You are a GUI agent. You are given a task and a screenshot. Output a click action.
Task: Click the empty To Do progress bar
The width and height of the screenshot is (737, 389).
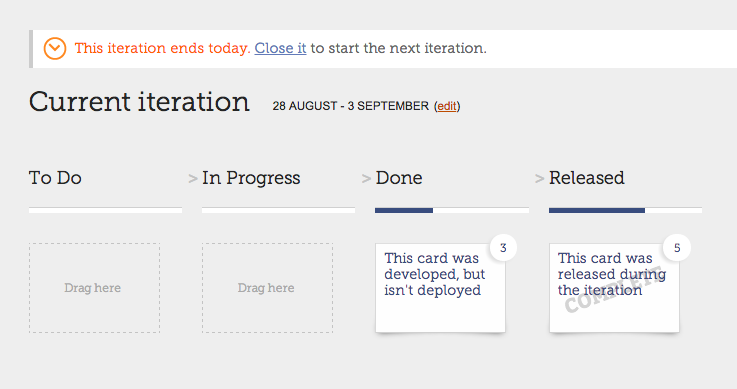pyautogui.click(x=105, y=210)
